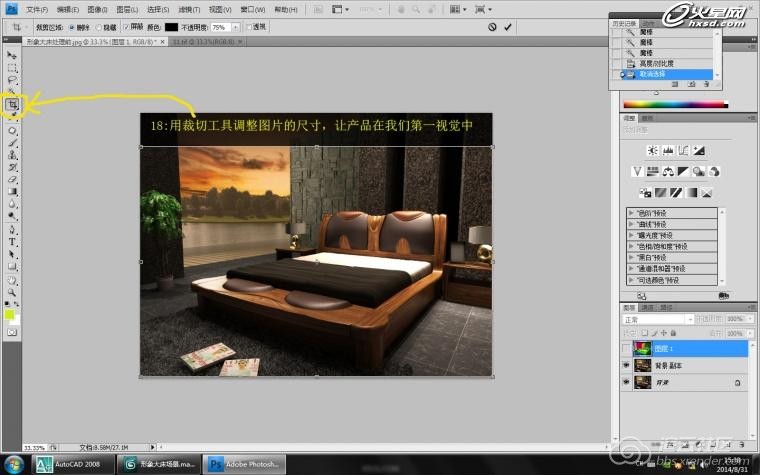Screen dimensions: 760x475
Task: Pick a color from spectrum ramp
Action: 675,104
